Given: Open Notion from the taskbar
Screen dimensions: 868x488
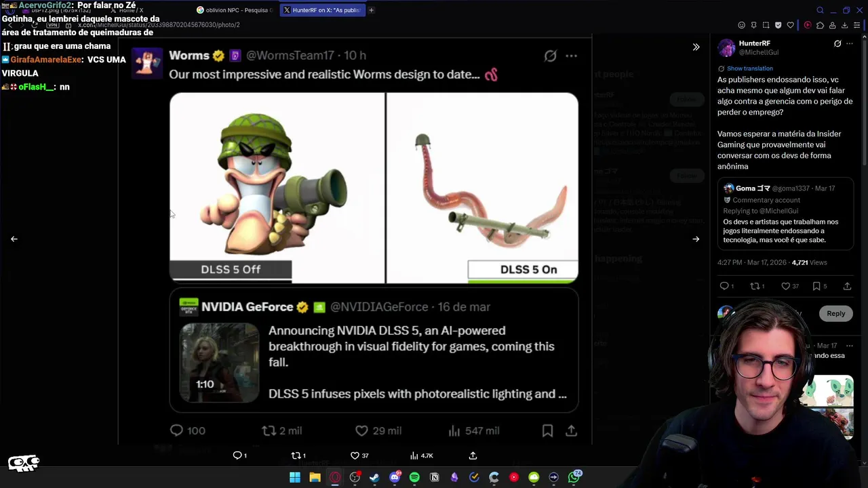Looking at the screenshot, I should pyautogui.click(x=435, y=477).
